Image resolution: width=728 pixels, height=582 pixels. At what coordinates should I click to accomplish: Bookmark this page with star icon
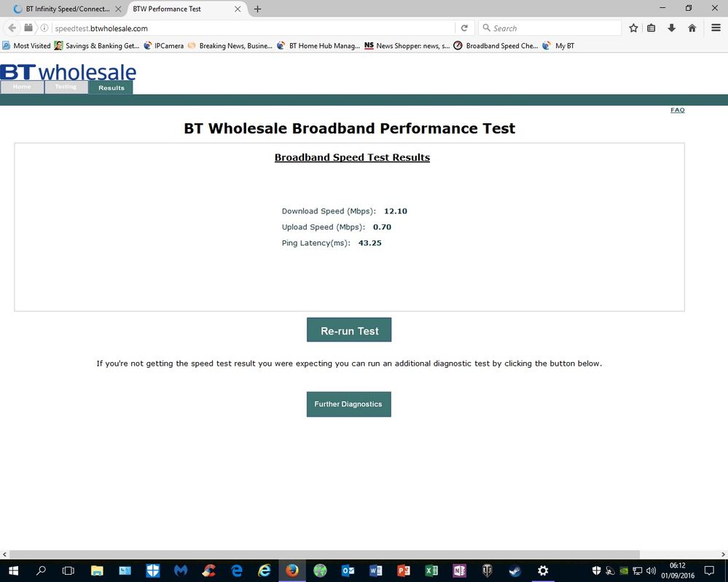[633, 28]
